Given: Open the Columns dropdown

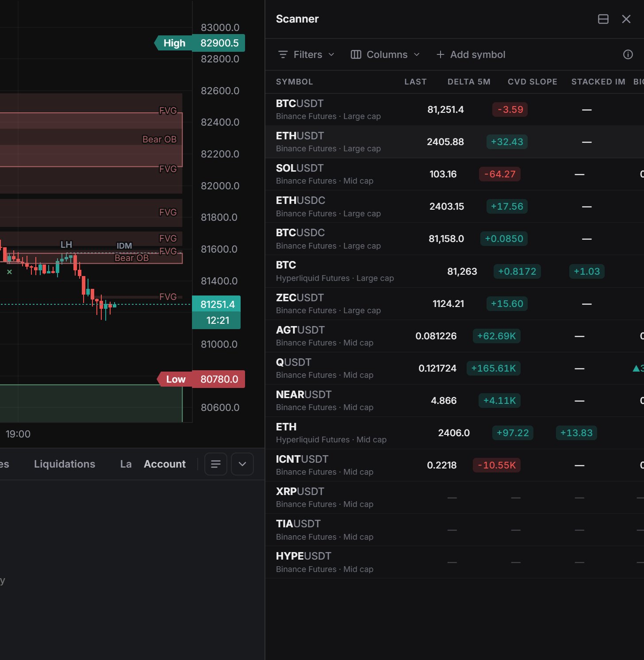Looking at the screenshot, I should point(385,54).
